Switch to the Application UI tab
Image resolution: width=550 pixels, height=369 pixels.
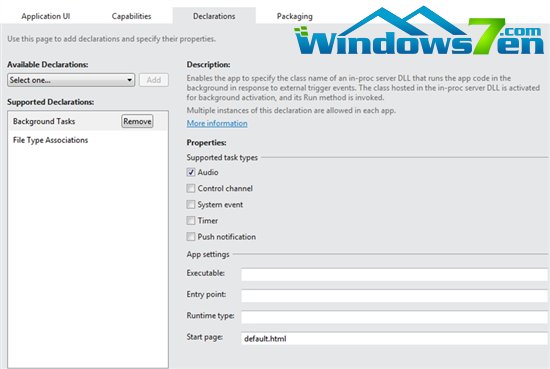[x=46, y=16]
